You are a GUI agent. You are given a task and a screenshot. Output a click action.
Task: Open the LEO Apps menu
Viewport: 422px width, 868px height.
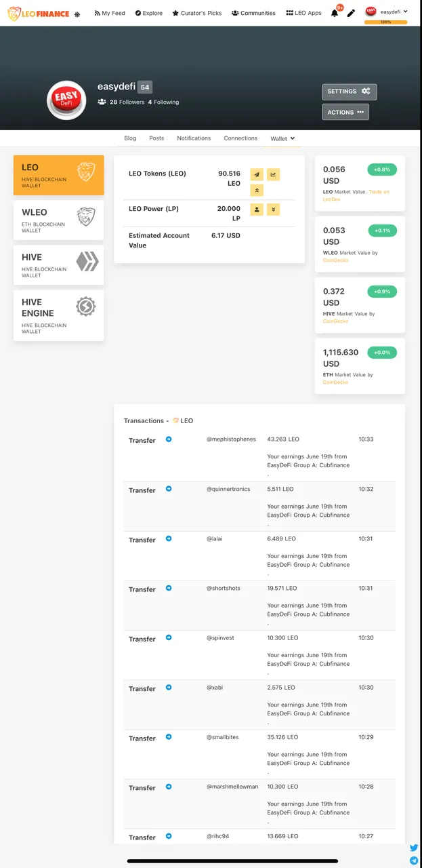pos(303,13)
